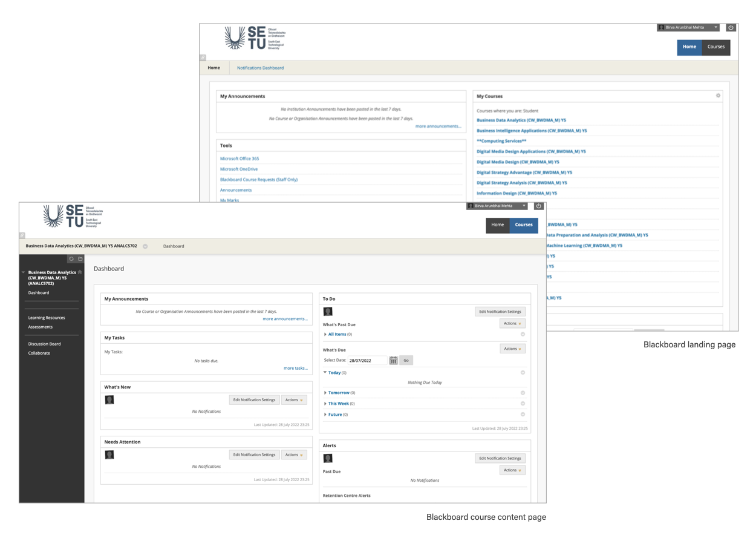Open Actions menu in What's New
The width and height of the screenshot is (756, 535).
[x=294, y=400]
